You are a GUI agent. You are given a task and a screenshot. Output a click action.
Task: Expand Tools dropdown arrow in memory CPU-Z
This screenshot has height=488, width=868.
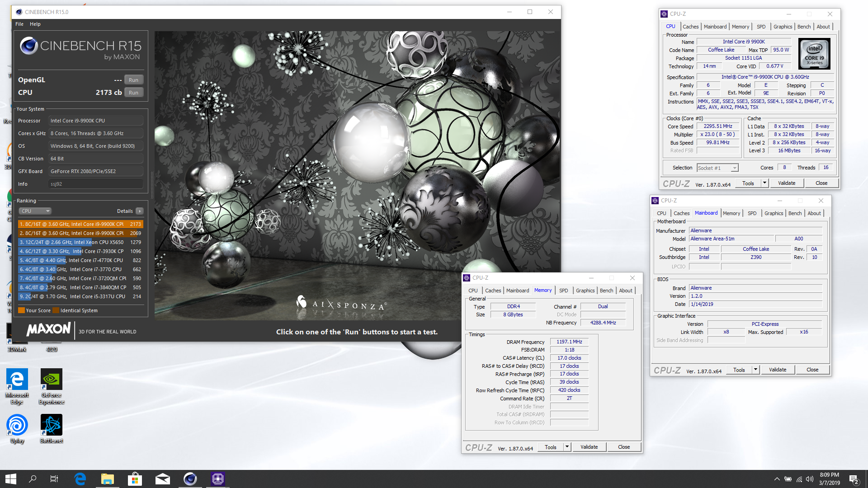(567, 447)
